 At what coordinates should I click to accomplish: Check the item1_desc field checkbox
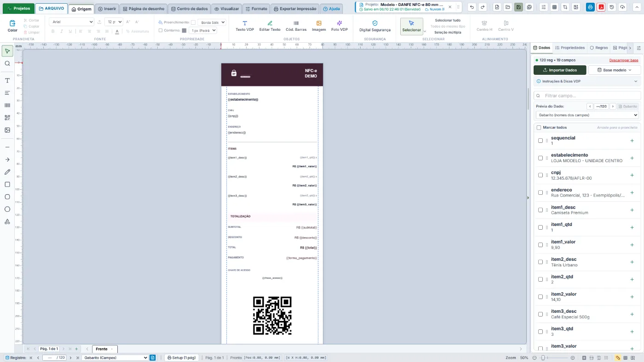point(540,210)
